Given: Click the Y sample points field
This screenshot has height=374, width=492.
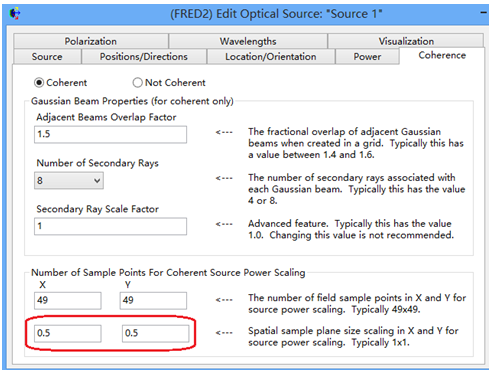Looking at the screenshot, I should pos(153,300).
